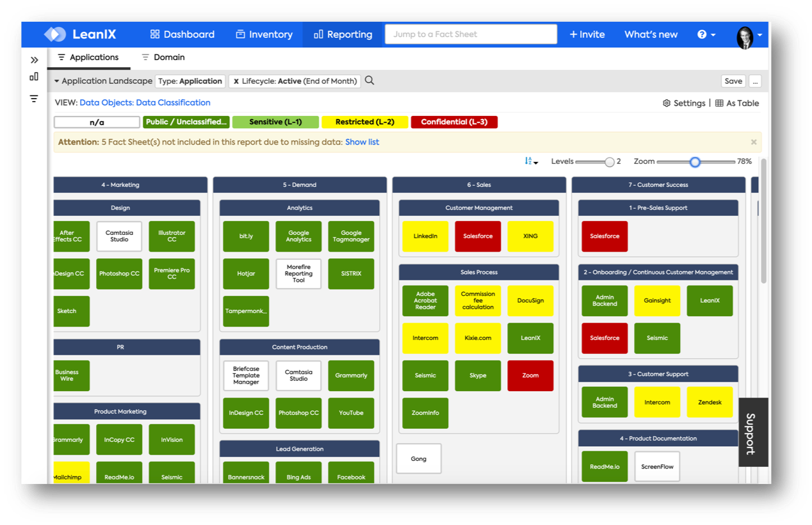Open the Inventory section
Image resolution: width=812 pixels, height=525 pixels.
pos(264,34)
